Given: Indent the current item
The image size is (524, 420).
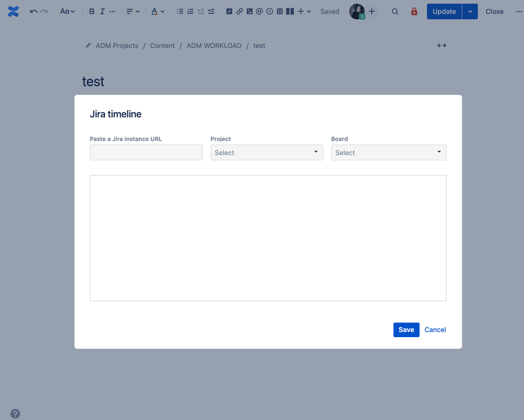Looking at the screenshot, I should 211,12.
